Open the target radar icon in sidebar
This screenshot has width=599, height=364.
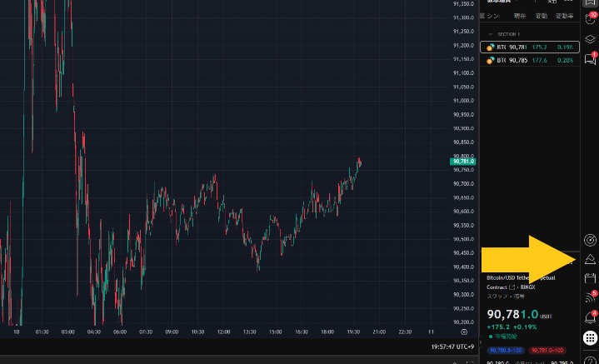point(590,240)
